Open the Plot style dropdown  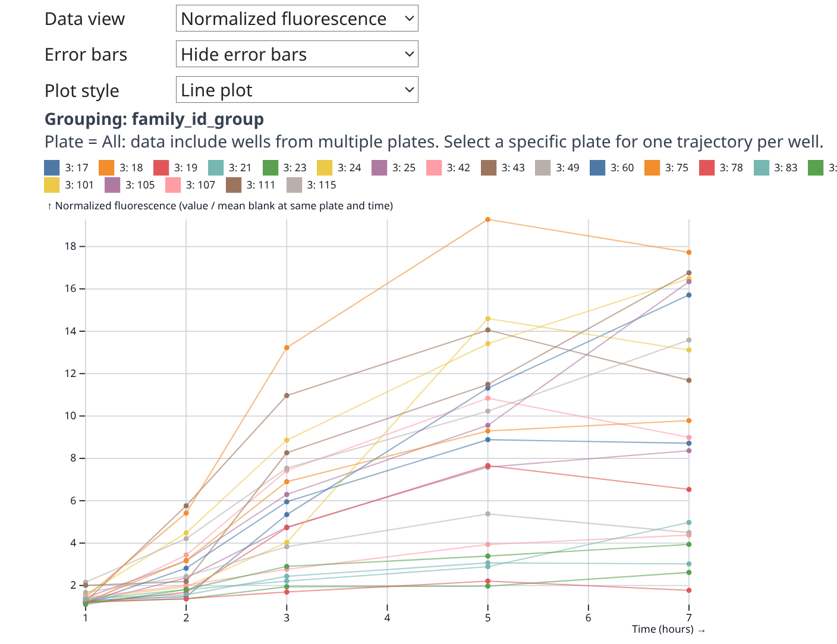(297, 90)
